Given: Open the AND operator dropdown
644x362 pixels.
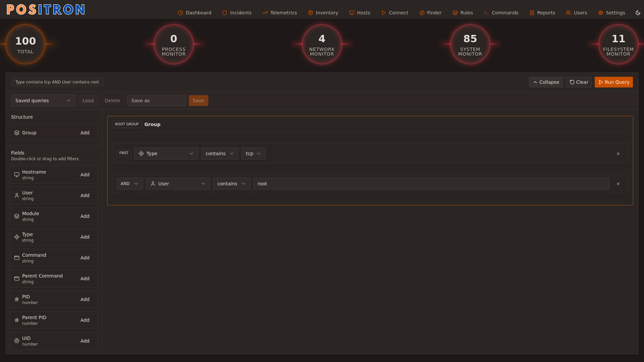Looking at the screenshot, I should (129, 184).
